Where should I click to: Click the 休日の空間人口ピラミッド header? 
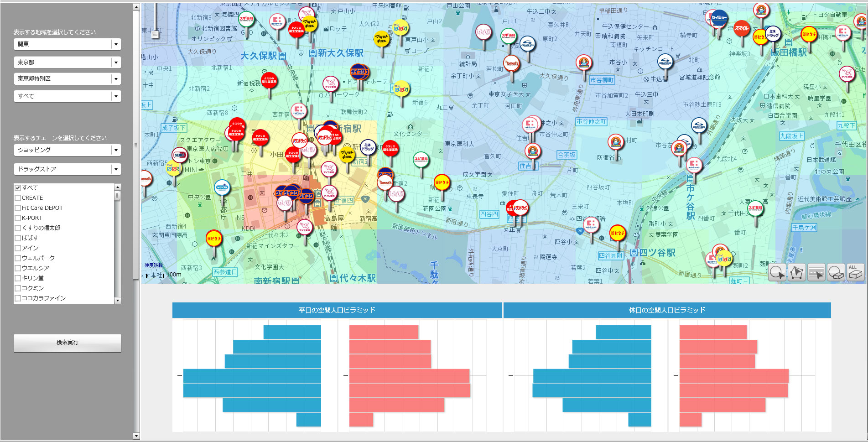pos(667,310)
